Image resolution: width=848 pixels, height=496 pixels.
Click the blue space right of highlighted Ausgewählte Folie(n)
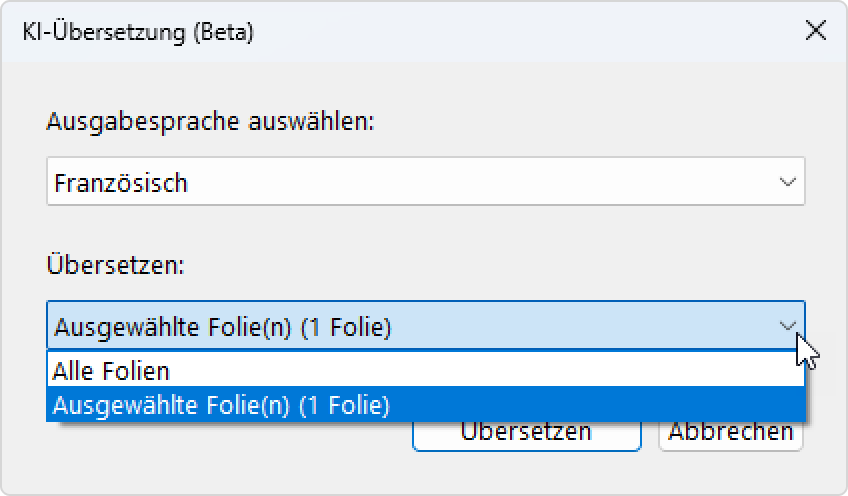[x=595, y=404]
